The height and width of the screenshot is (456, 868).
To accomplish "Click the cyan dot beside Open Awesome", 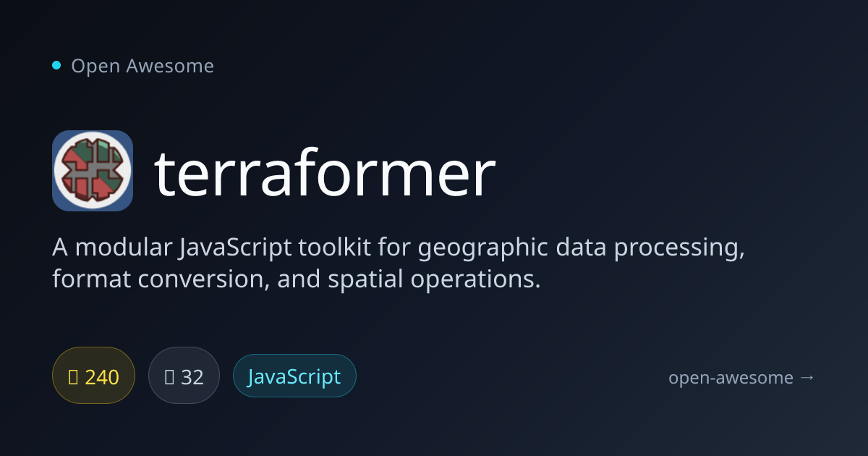I will [56, 66].
